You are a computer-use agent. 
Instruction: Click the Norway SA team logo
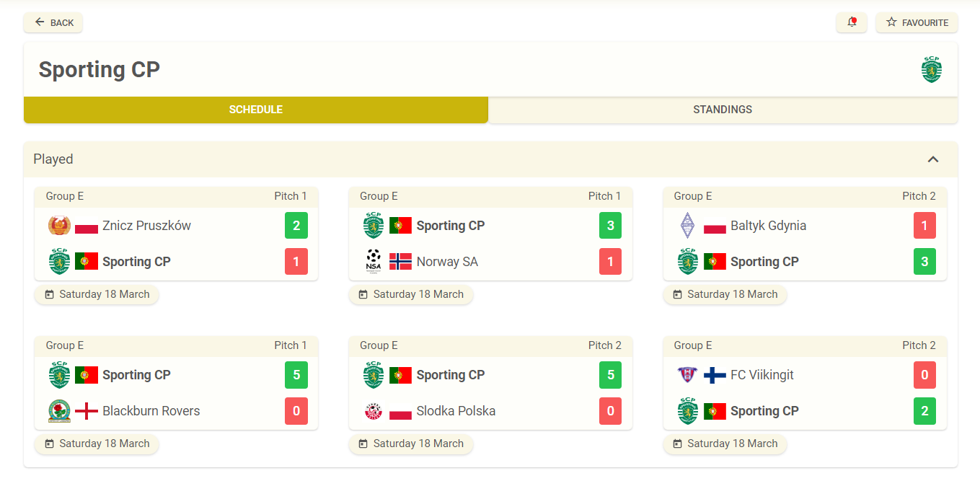click(374, 261)
